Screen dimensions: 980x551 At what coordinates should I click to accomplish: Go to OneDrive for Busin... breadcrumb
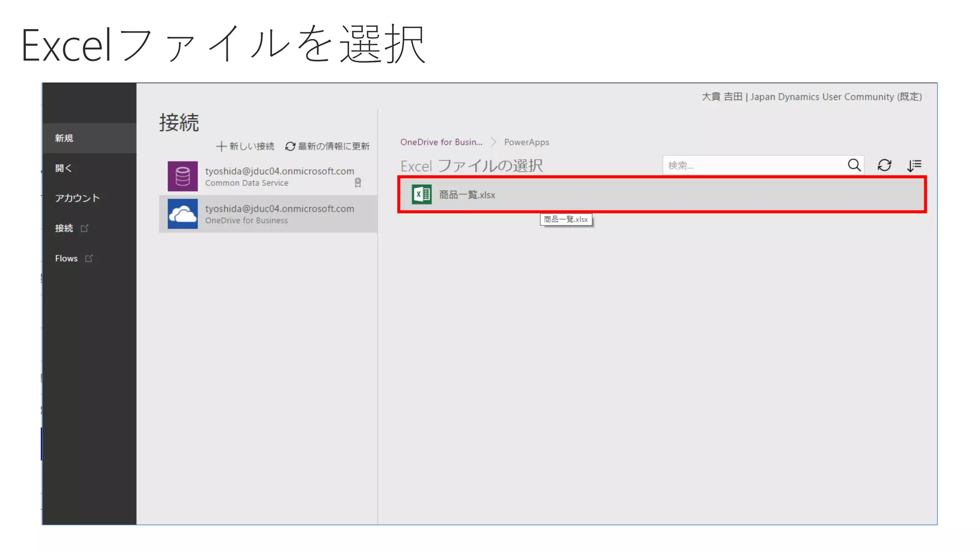tap(441, 142)
